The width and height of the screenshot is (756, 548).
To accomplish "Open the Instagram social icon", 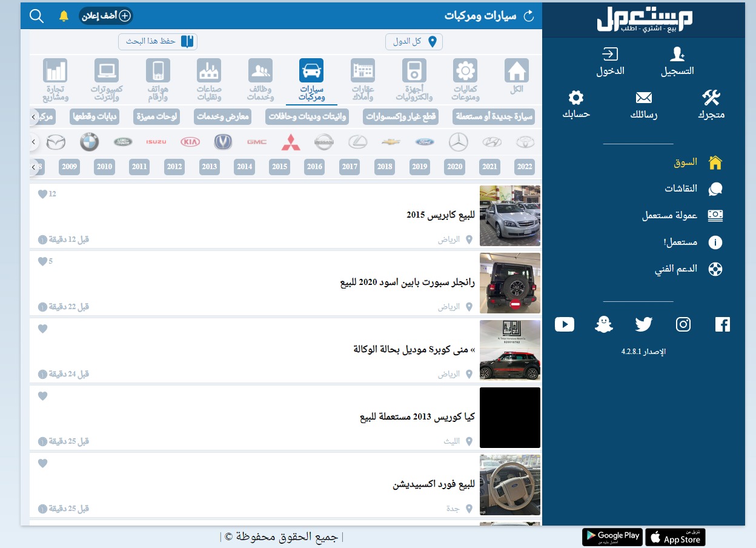I will [683, 324].
